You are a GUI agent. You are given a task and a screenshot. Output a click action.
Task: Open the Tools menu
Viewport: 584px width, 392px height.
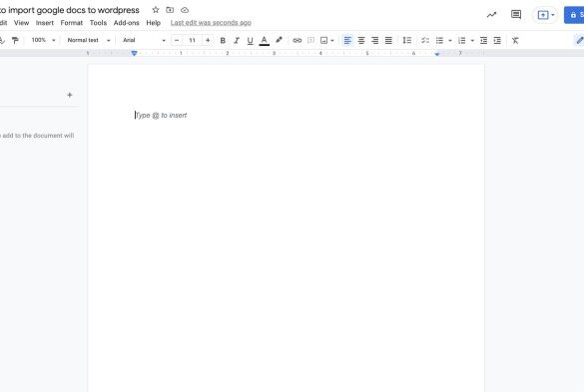pos(98,23)
